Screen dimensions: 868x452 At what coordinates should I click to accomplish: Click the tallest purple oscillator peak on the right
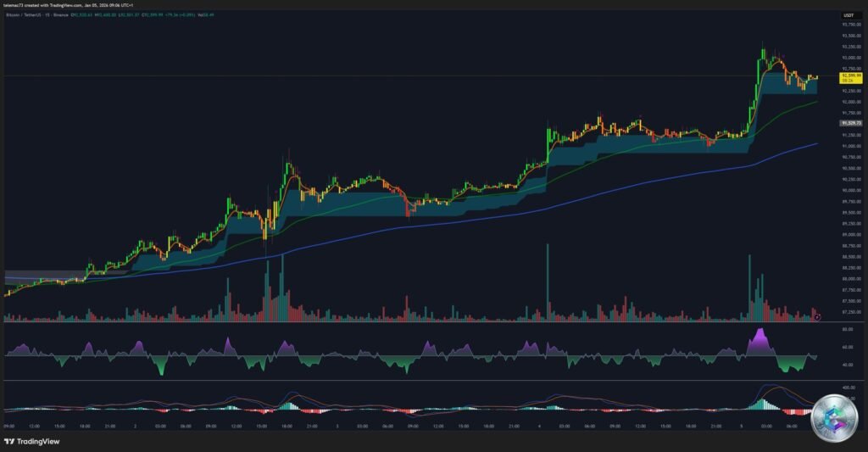(759, 334)
